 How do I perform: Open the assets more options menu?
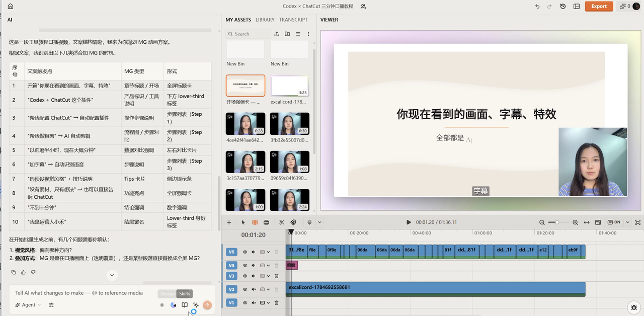(x=308, y=34)
